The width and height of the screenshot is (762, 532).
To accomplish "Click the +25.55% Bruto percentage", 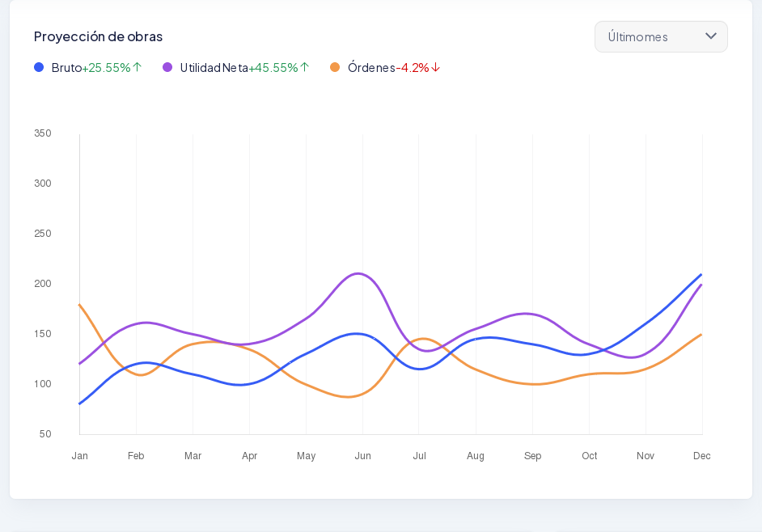I will pyautogui.click(x=107, y=67).
